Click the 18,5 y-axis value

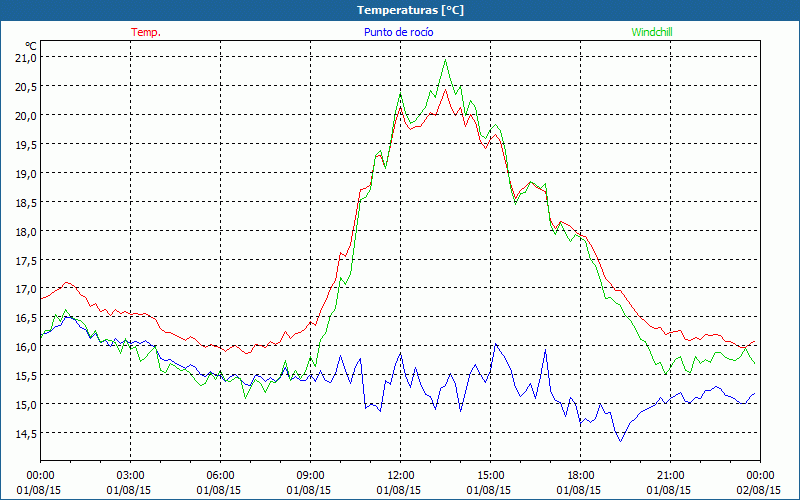26,203
